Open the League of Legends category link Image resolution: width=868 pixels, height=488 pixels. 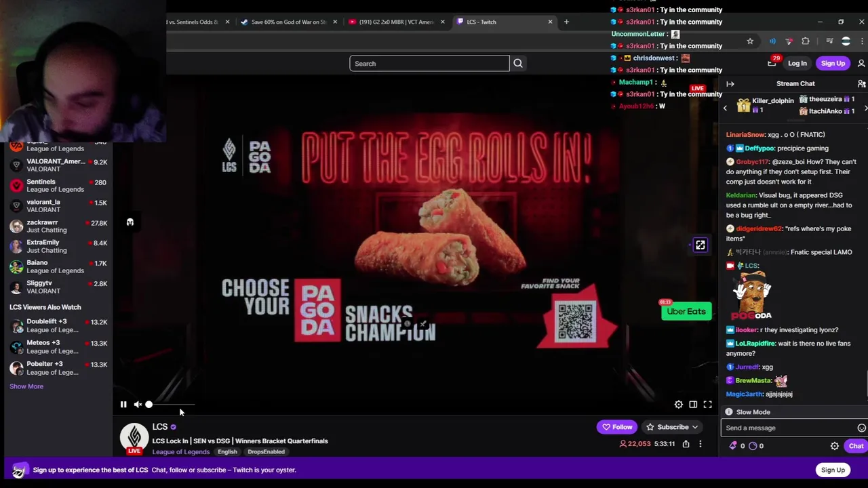(181, 452)
